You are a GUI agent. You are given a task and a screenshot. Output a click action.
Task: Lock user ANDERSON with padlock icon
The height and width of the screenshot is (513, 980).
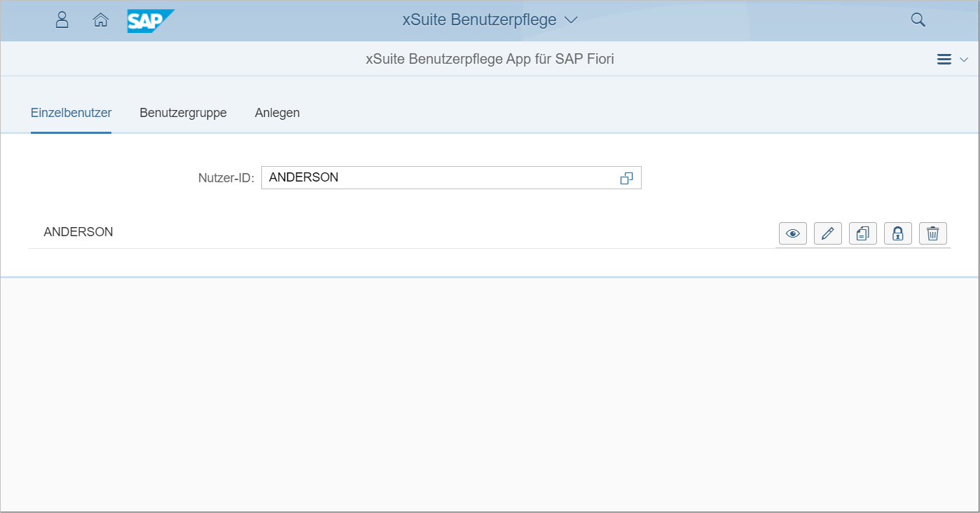pos(897,233)
